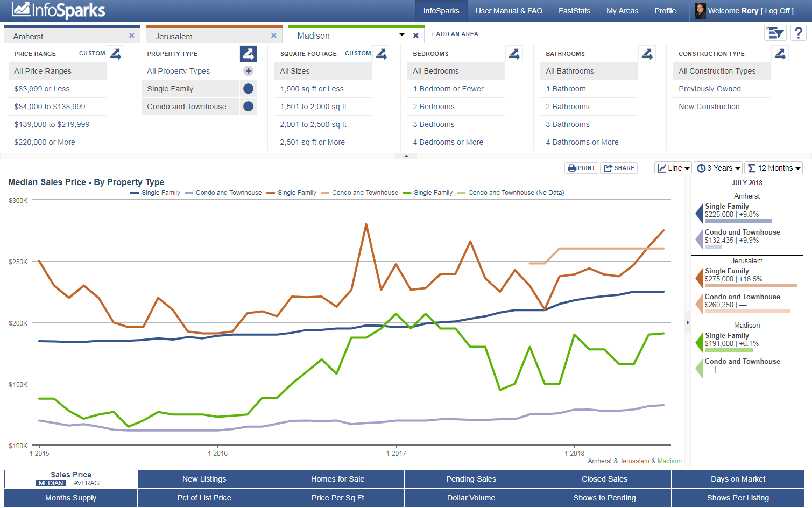Image resolution: width=812 pixels, height=508 pixels.
Task: Close the Amherst area tab
Action: 131,36
